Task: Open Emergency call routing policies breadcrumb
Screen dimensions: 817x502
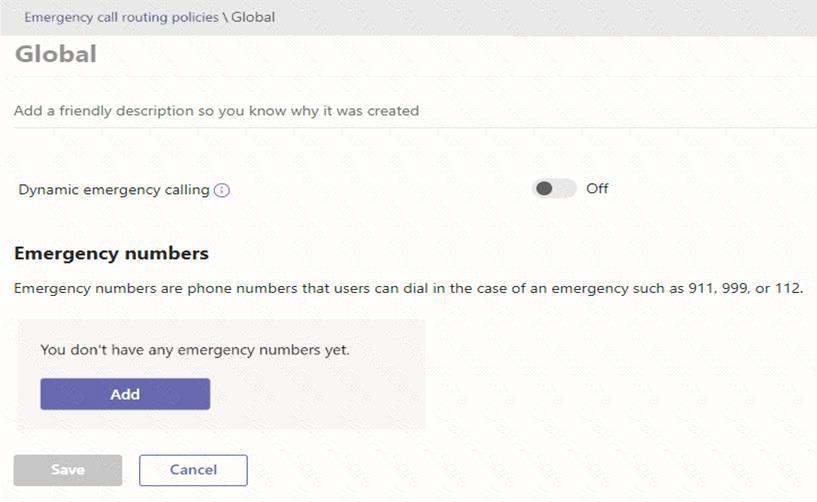Action: point(121,17)
